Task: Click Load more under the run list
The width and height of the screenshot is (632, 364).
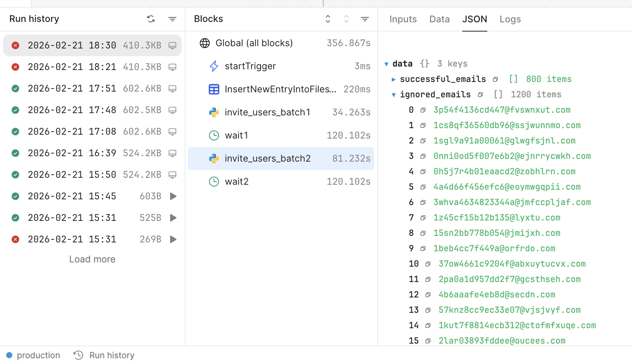Action: [x=92, y=259]
